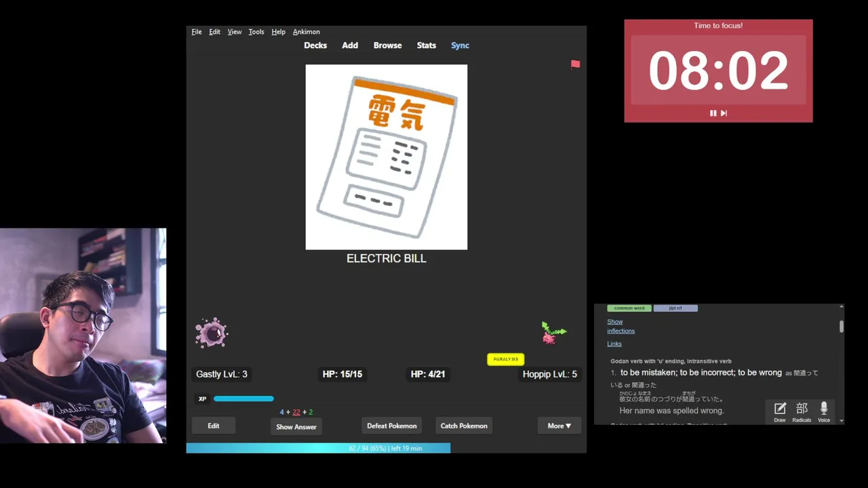Click the definition 'to be mistaken'

pyautogui.click(x=648, y=373)
